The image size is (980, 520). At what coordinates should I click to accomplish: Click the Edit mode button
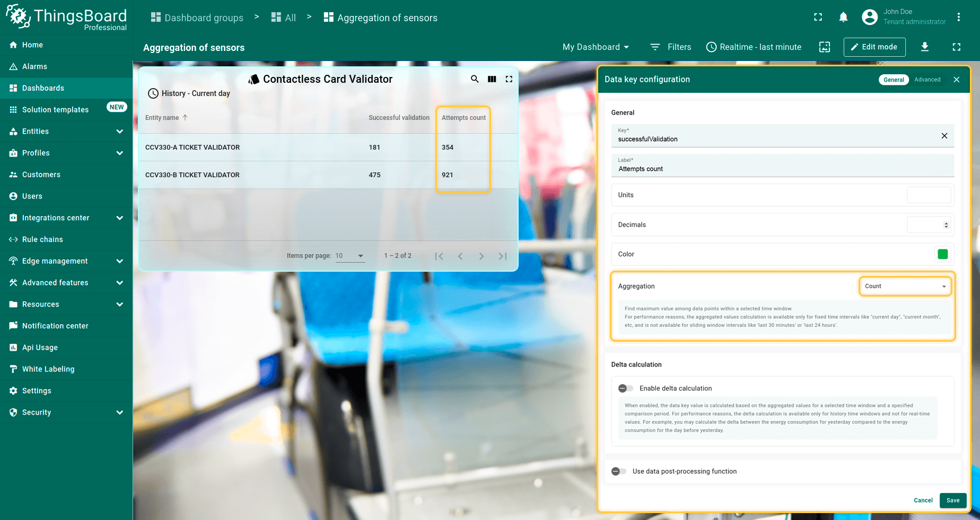[x=874, y=47]
